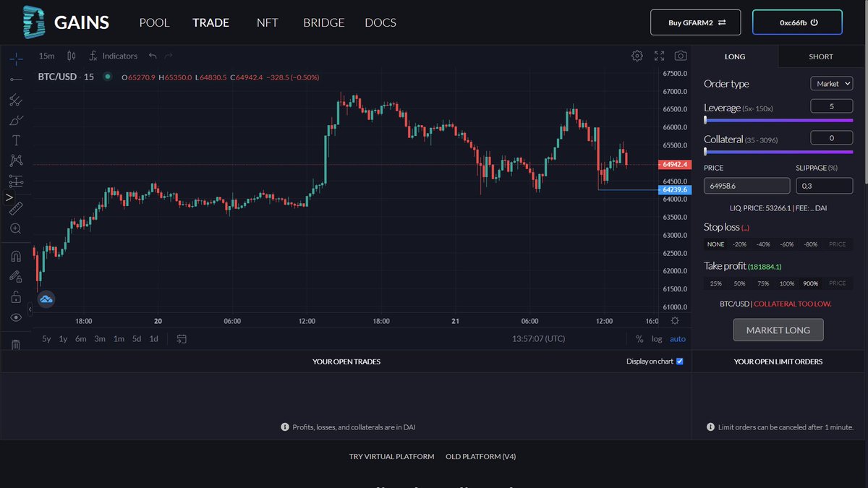The height and width of the screenshot is (488, 868).
Task: Open the TRADE page
Action: coord(210,22)
